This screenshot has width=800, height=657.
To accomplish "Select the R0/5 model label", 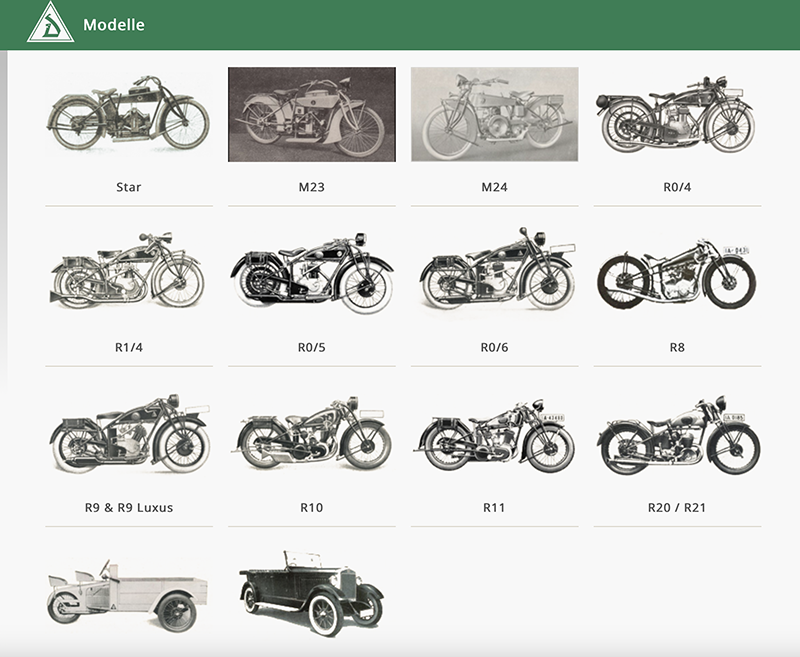I will (x=312, y=347).
